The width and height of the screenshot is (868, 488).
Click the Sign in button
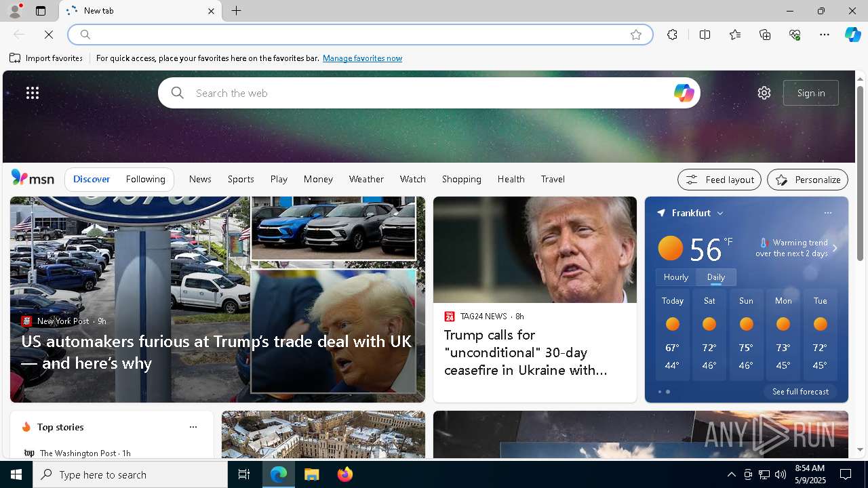[x=811, y=93]
